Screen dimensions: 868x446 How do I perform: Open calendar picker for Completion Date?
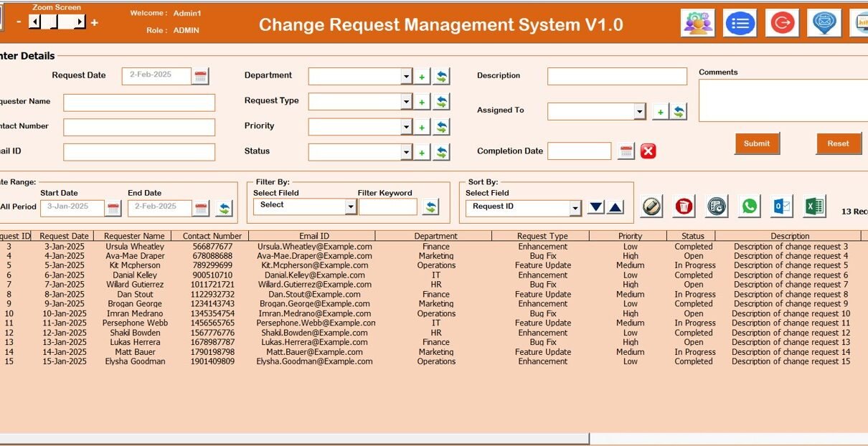[x=626, y=151]
